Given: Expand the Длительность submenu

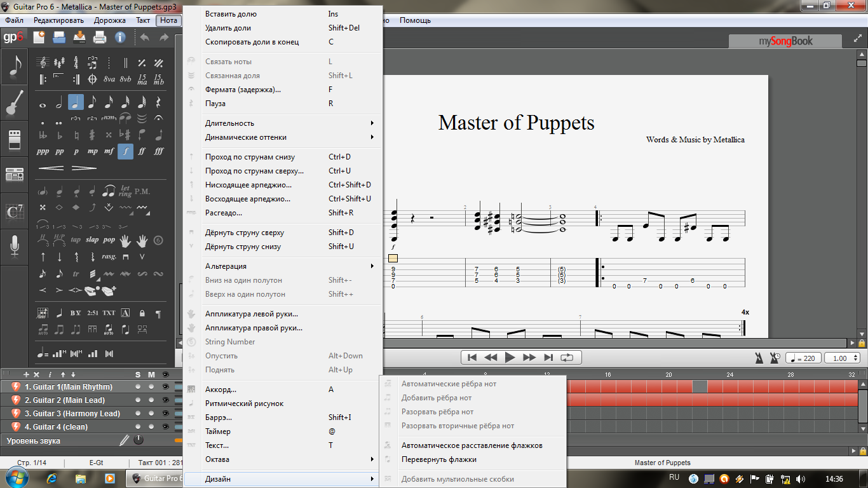Looking at the screenshot, I should click(x=283, y=123).
